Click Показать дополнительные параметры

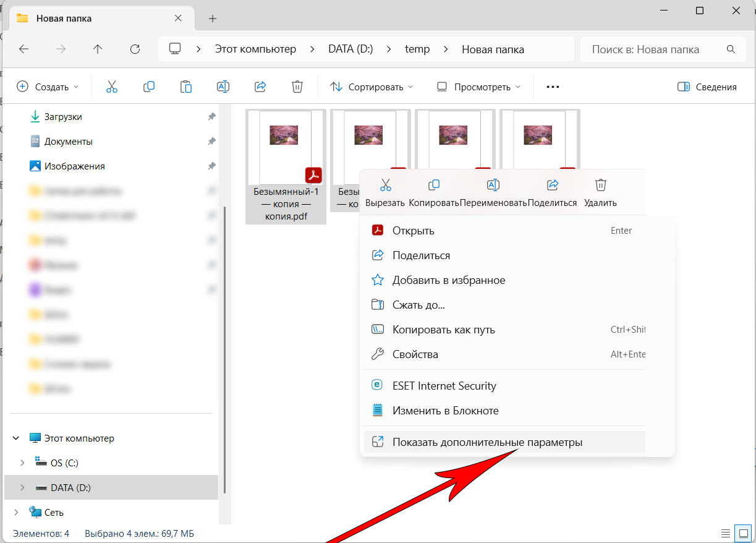coord(504,442)
